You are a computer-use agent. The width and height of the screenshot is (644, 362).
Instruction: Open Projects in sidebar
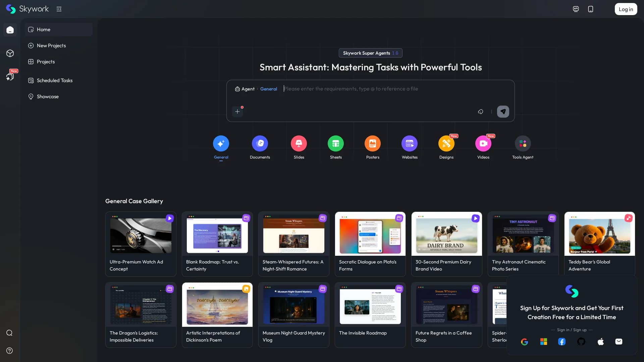point(59,62)
